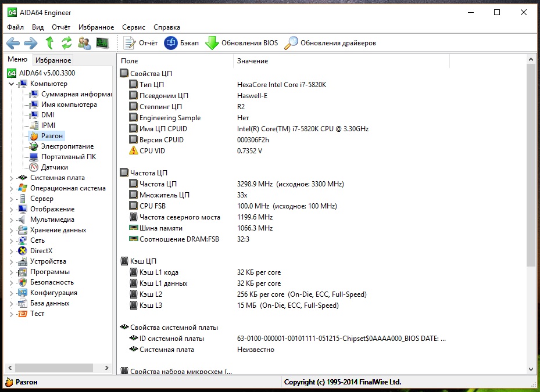Select the AIDA64 v5.00.3300 root node
The height and width of the screenshot is (392, 540).
[41, 73]
